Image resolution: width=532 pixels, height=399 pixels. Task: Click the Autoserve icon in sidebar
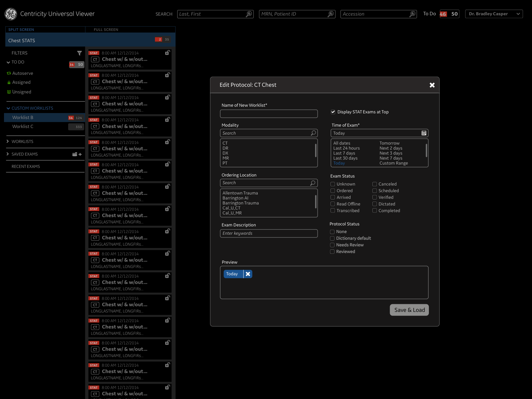[9, 73]
